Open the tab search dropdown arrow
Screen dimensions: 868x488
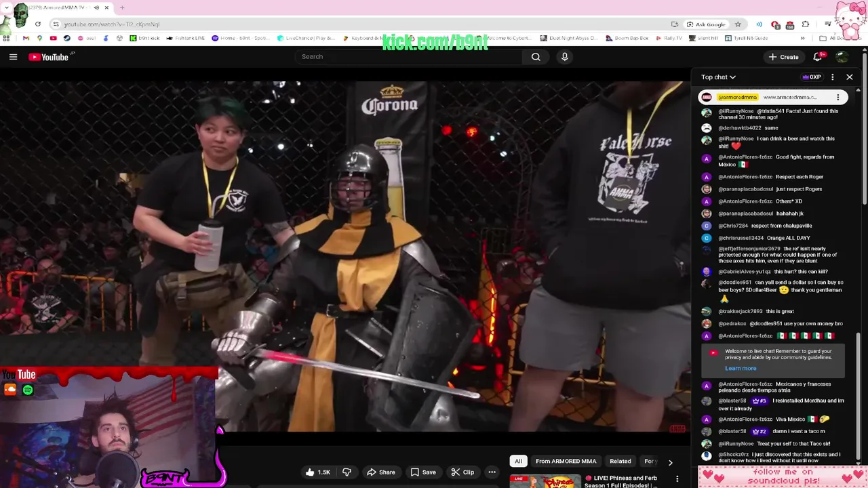[x=6, y=7]
